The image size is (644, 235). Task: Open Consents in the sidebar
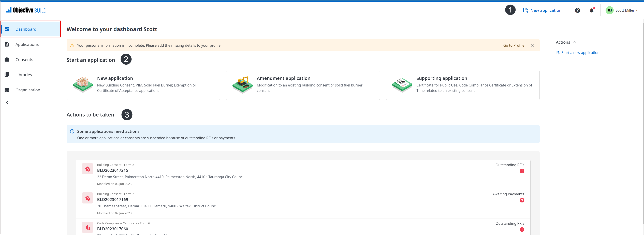click(x=31, y=60)
